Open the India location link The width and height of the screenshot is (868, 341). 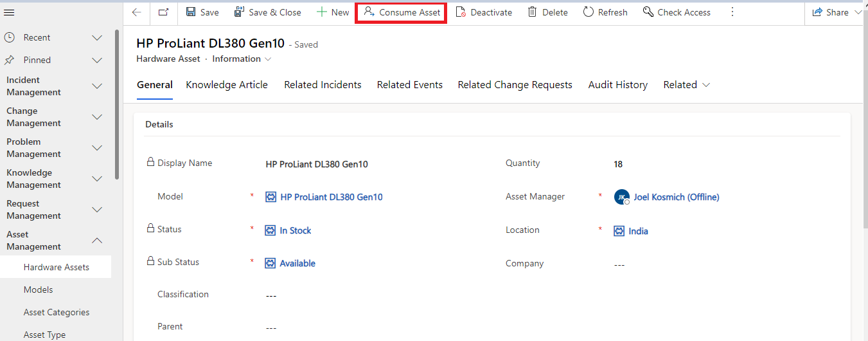click(x=638, y=231)
